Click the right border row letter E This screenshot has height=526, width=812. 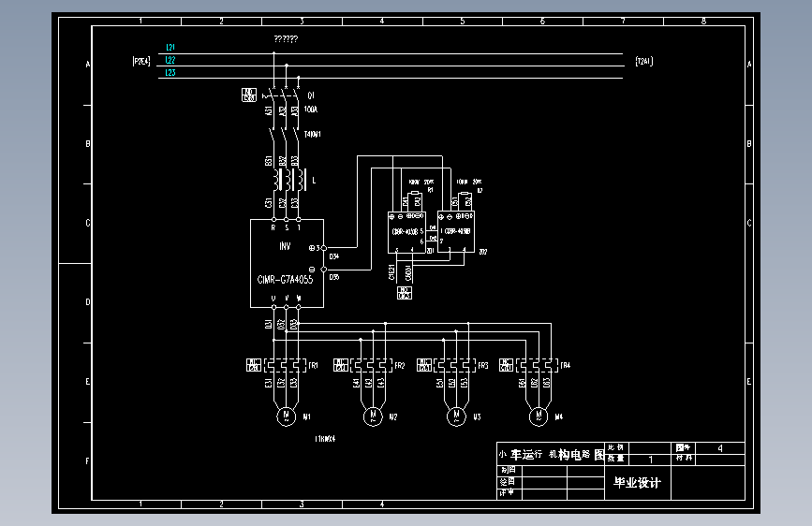tap(749, 382)
